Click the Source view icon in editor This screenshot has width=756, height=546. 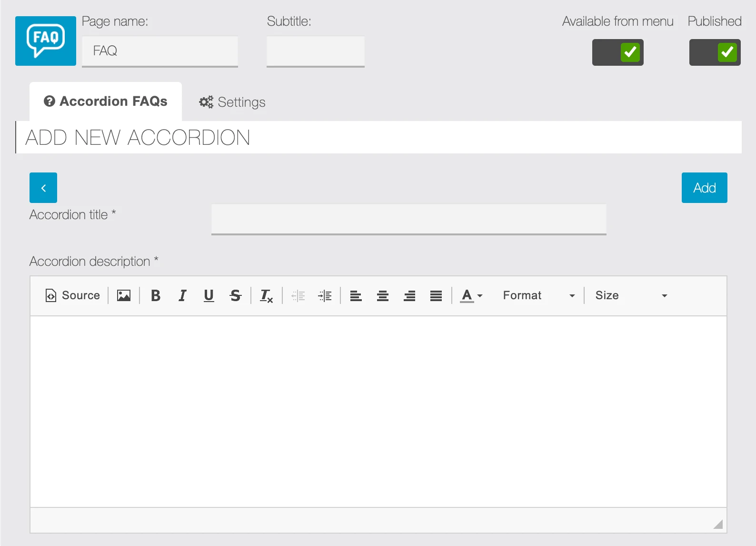pos(72,295)
